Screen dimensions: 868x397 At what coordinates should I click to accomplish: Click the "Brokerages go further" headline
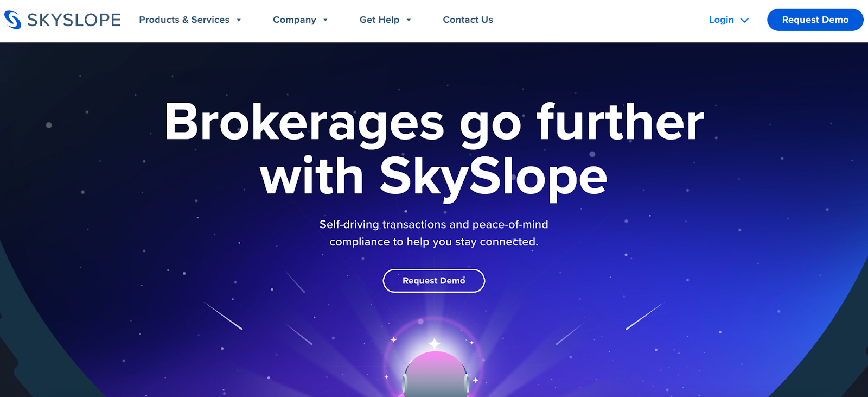pos(434,123)
